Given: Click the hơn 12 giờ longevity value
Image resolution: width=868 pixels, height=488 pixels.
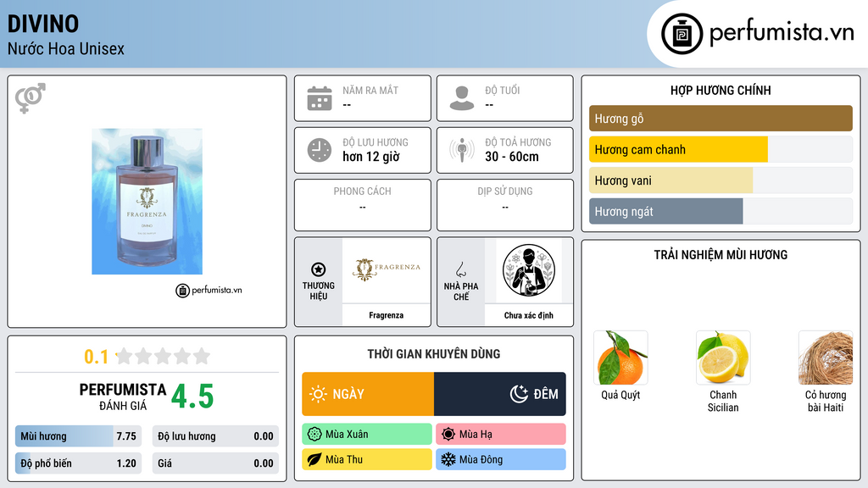Looking at the screenshot, I should click(x=371, y=157).
